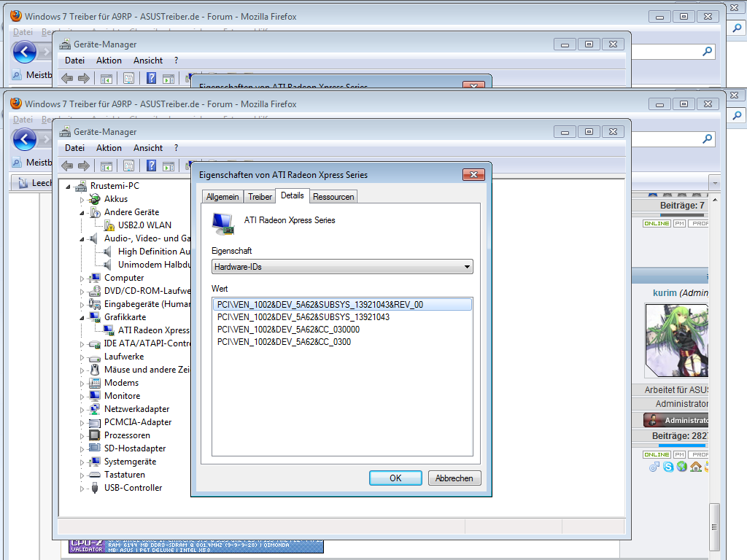The width and height of the screenshot is (747, 560).
Task: Click the Modems phone icon
Action: 95,383
